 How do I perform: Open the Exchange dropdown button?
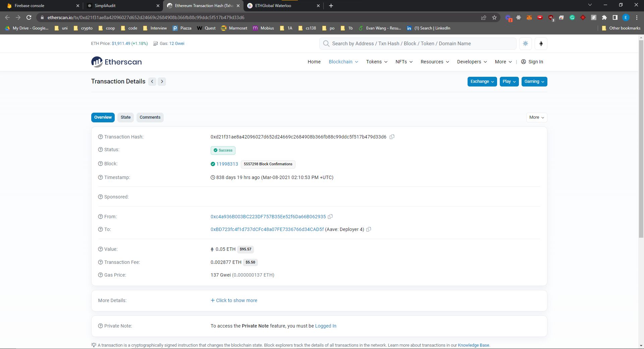click(x=482, y=81)
